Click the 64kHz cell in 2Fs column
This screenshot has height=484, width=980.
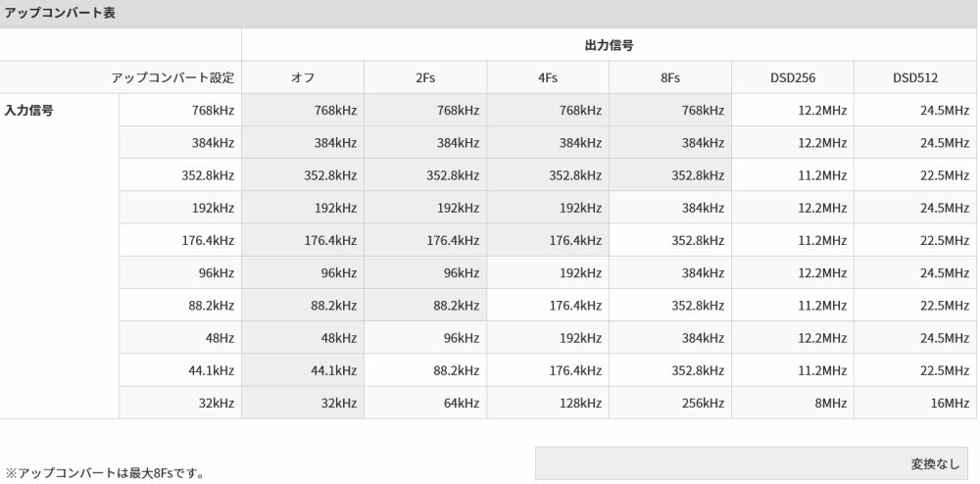coord(425,402)
